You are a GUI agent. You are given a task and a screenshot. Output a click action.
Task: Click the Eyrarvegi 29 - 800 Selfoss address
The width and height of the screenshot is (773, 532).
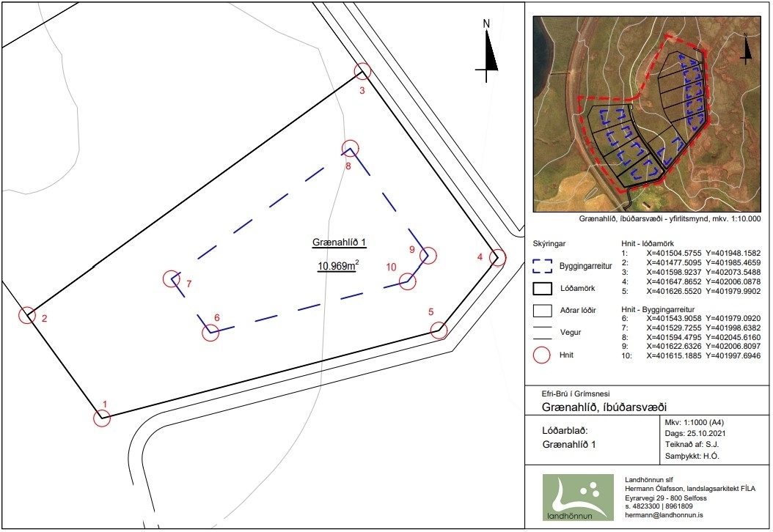point(665,498)
